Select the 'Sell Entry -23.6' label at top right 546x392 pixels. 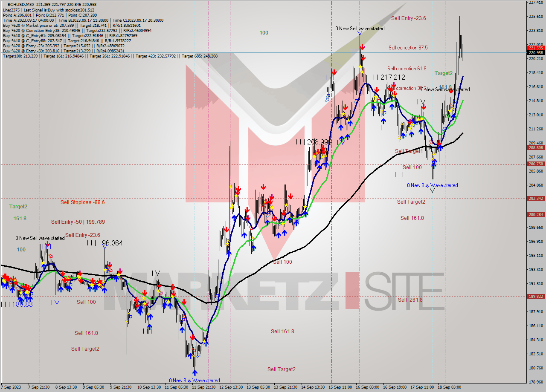point(408,18)
